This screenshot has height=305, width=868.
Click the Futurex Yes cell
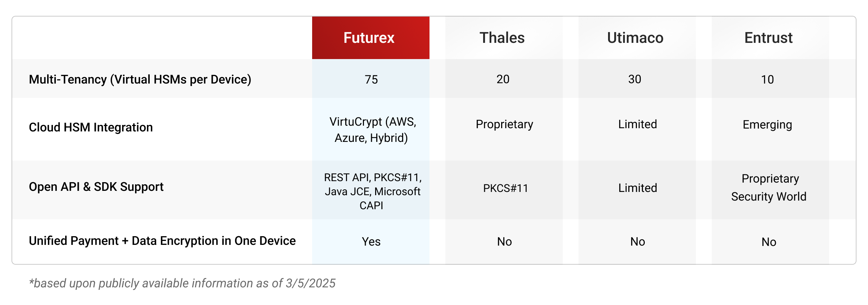coord(370,242)
